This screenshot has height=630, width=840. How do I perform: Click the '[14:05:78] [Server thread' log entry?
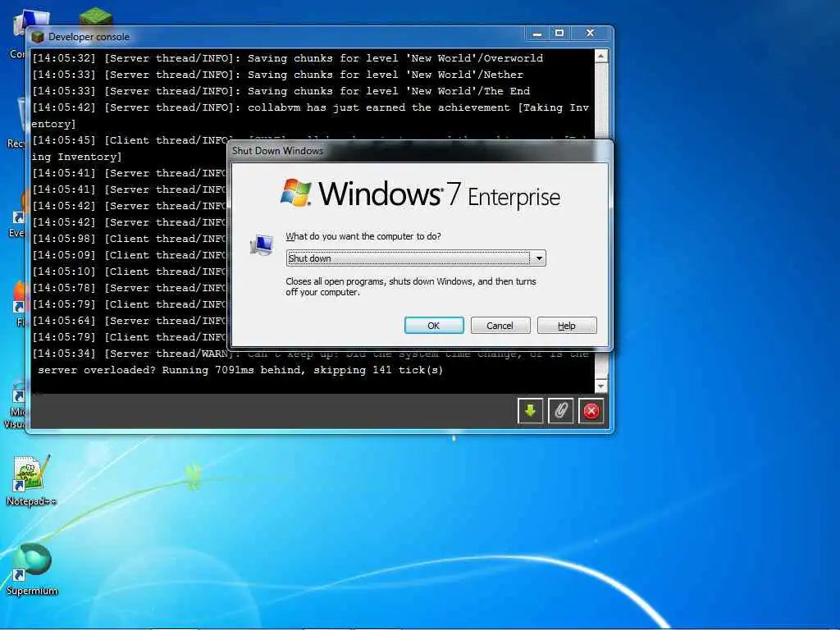(x=130, y=288)
